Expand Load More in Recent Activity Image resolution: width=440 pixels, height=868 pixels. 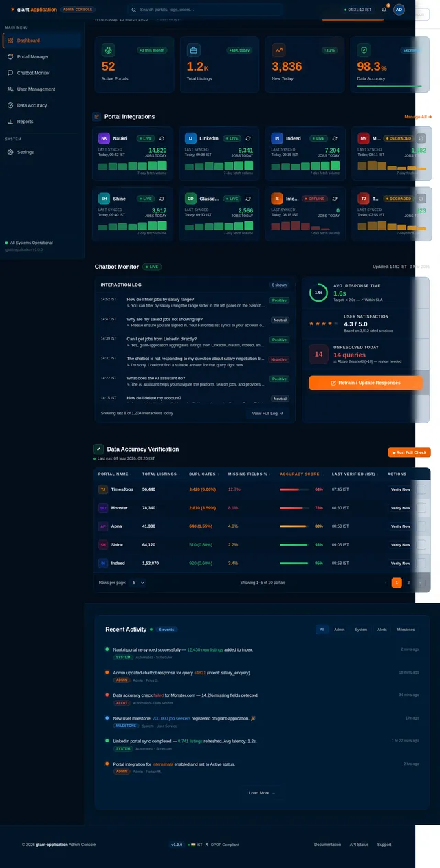(x=262, y=792)
